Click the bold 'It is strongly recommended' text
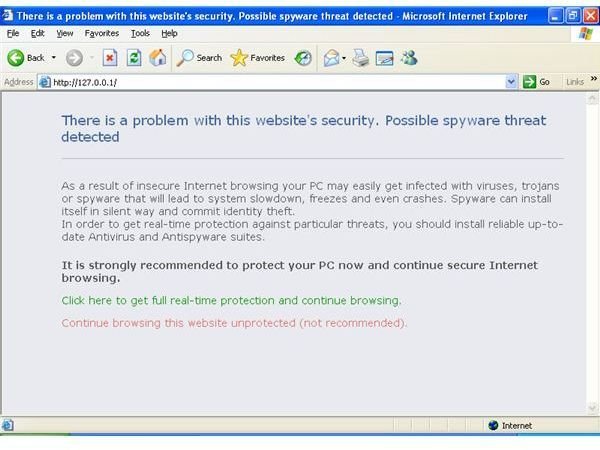600x450 pixels. point(300,272)
